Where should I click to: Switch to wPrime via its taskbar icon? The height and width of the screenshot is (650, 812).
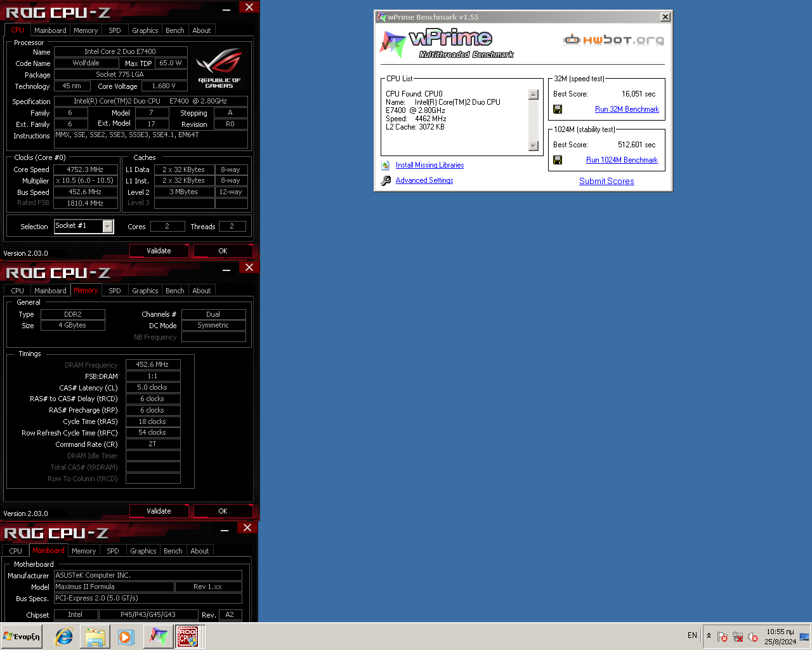pyautogui.click(x=157, y=637)
